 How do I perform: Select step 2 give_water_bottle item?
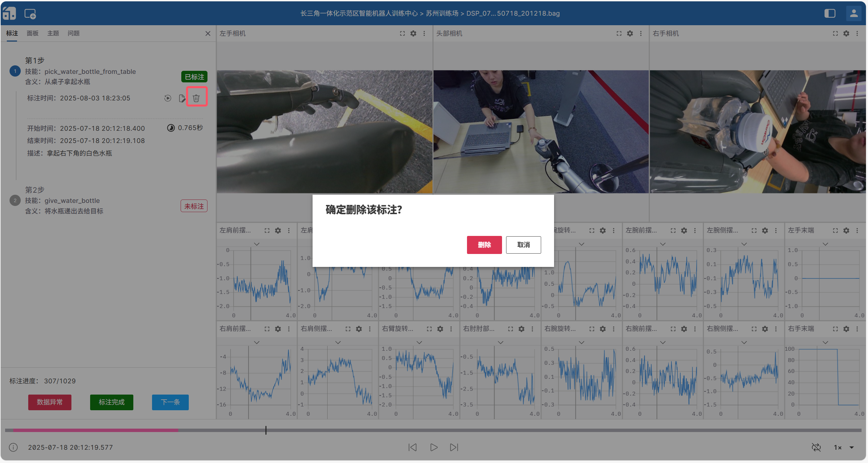(x=72, y=201)
